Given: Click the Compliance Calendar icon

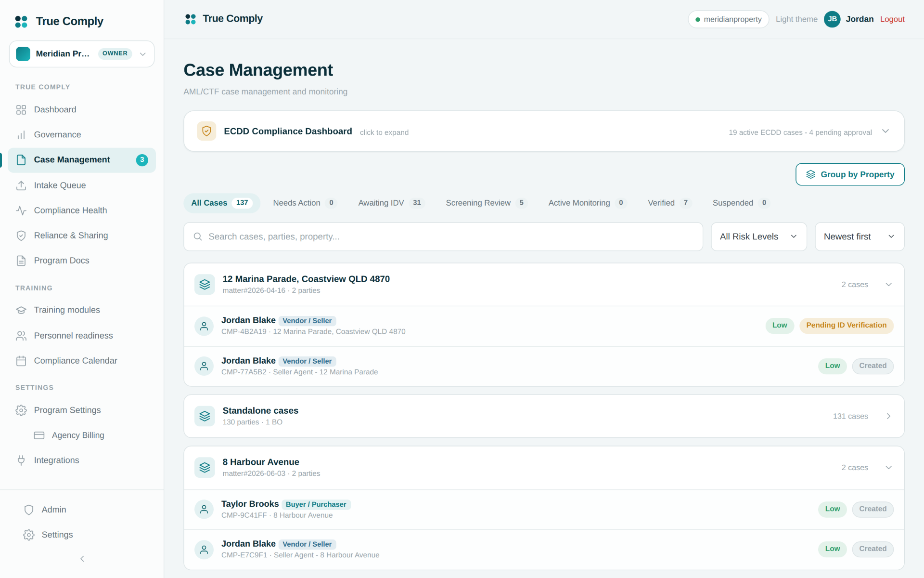Looking at the screenshot, I should [x=21, y=361].
